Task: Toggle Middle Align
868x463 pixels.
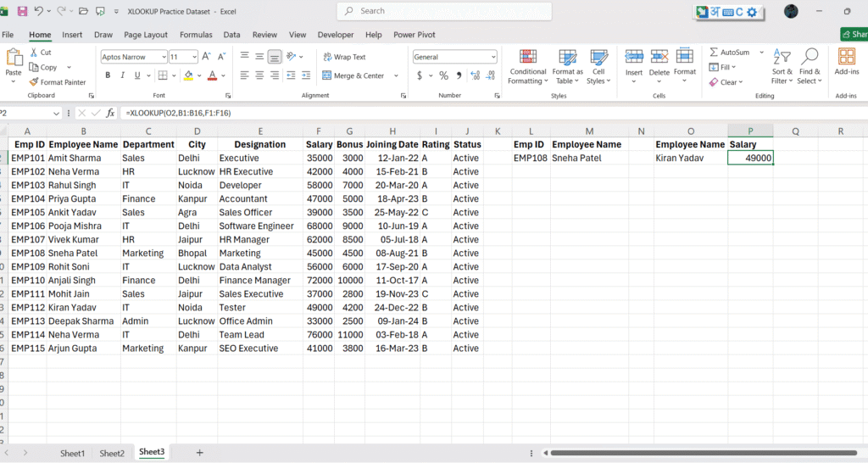Action: [259, 56]
